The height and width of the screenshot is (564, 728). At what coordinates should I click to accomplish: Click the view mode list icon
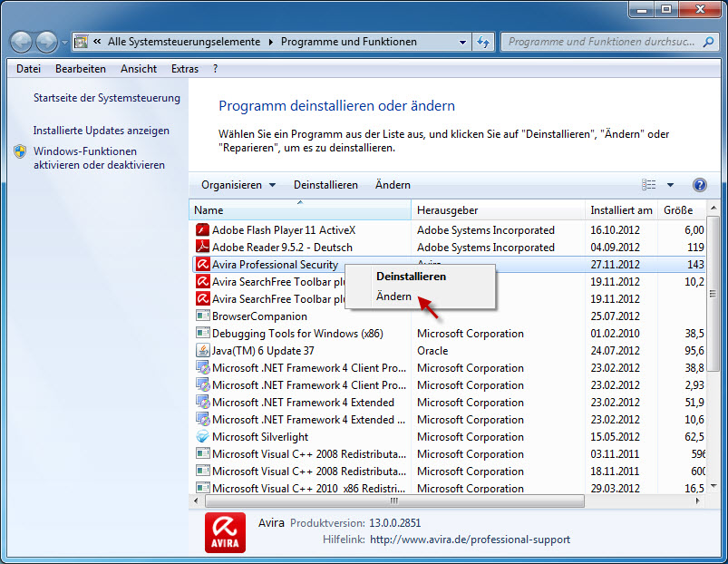click(648, 185)
